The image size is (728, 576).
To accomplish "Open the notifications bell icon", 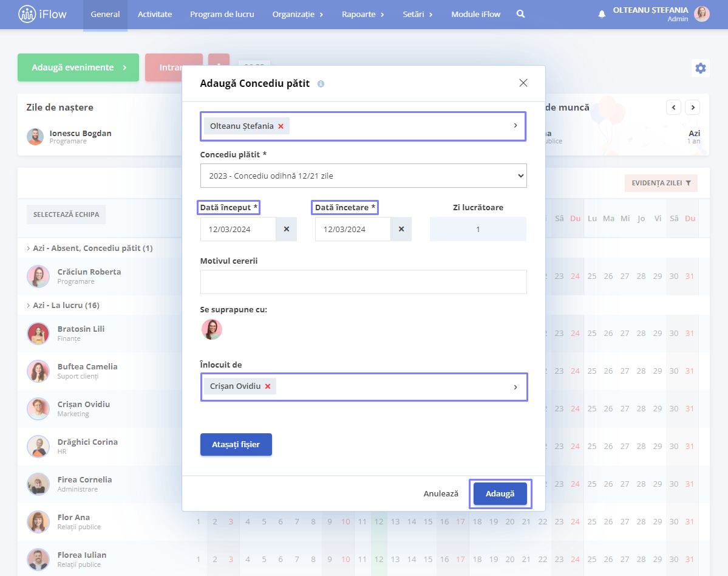I will [602, 15].
